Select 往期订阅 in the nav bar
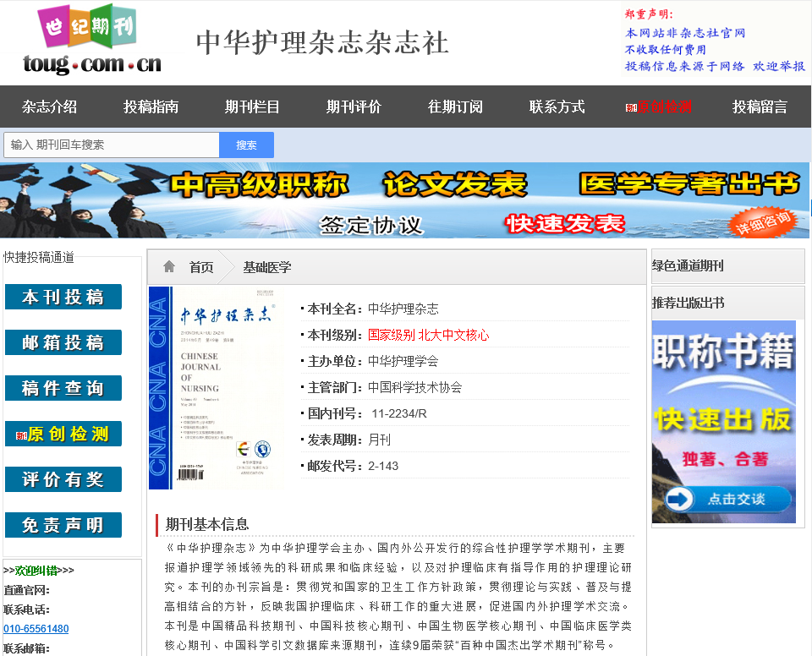This screenshot has height=656, width=812. click(455, 107)
